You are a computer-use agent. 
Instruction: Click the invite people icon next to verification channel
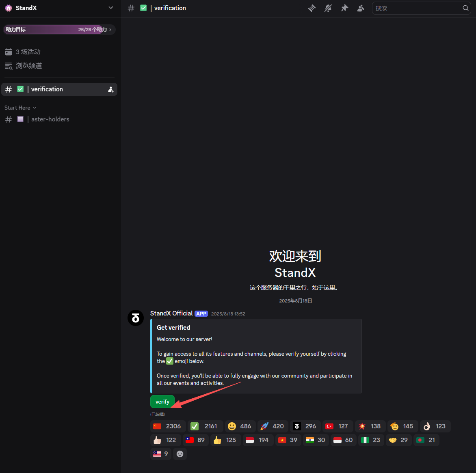click(110, 89)
